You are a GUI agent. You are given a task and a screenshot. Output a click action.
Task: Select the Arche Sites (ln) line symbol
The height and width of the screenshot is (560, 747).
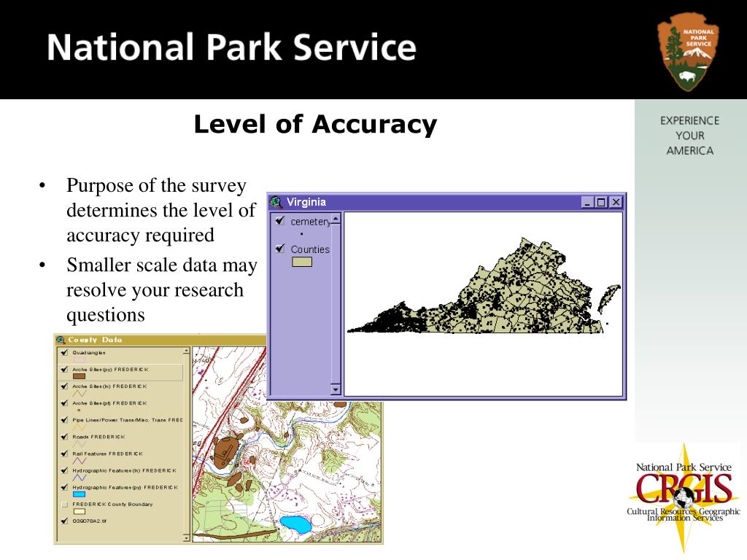[x=79, y=393]
